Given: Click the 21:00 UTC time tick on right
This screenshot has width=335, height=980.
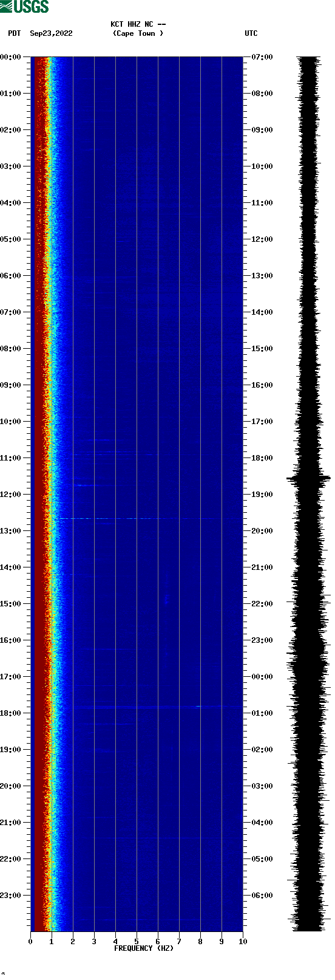Looking at the screenshot, I should click(262, 567).
